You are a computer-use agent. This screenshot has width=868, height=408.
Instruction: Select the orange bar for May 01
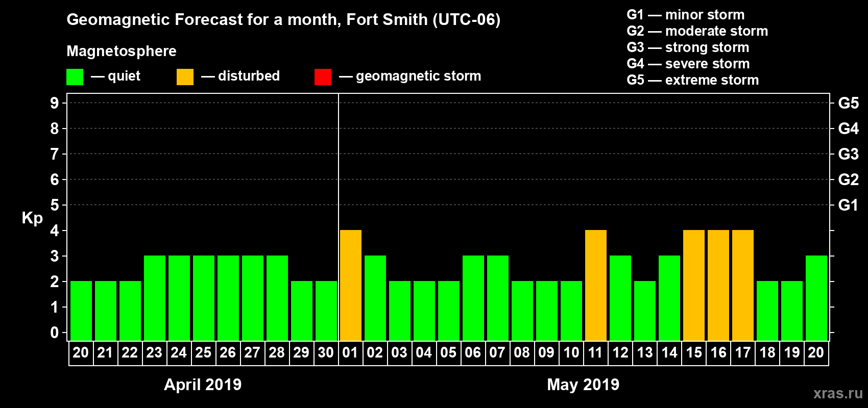[x=351, y=286]
